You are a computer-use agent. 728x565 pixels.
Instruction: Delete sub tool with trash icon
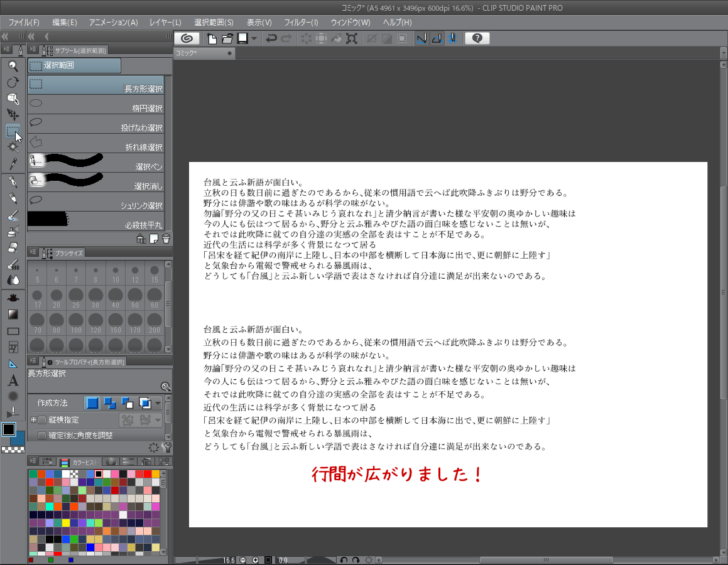click(166, 239)
